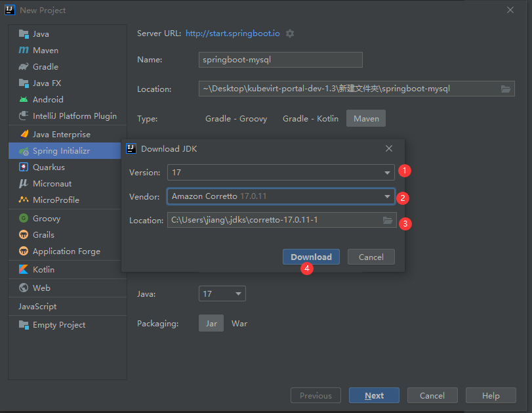Select Empty Project entry
Viewport: 532px width, 413px height.
pos(68,325)
